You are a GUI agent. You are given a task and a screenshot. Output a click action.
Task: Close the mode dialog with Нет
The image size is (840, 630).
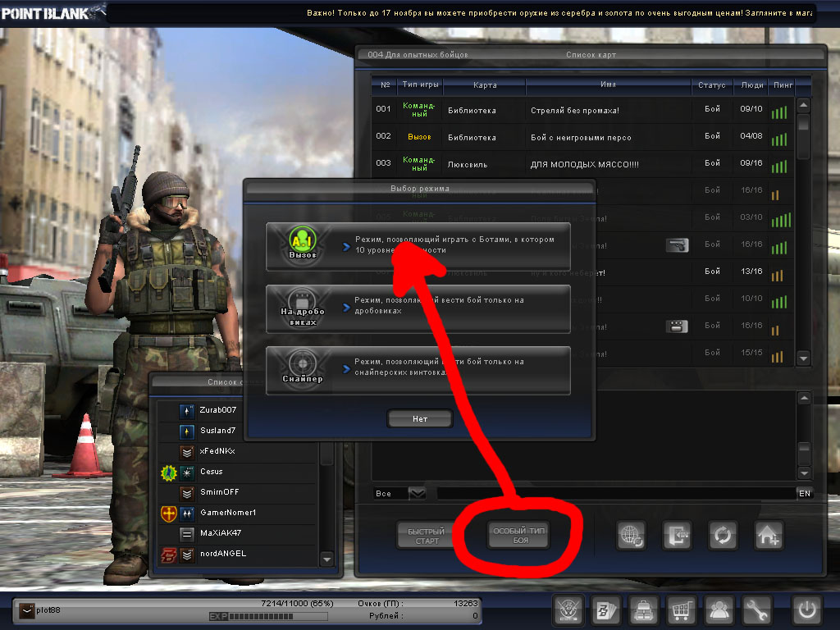[x=420, y=418]
